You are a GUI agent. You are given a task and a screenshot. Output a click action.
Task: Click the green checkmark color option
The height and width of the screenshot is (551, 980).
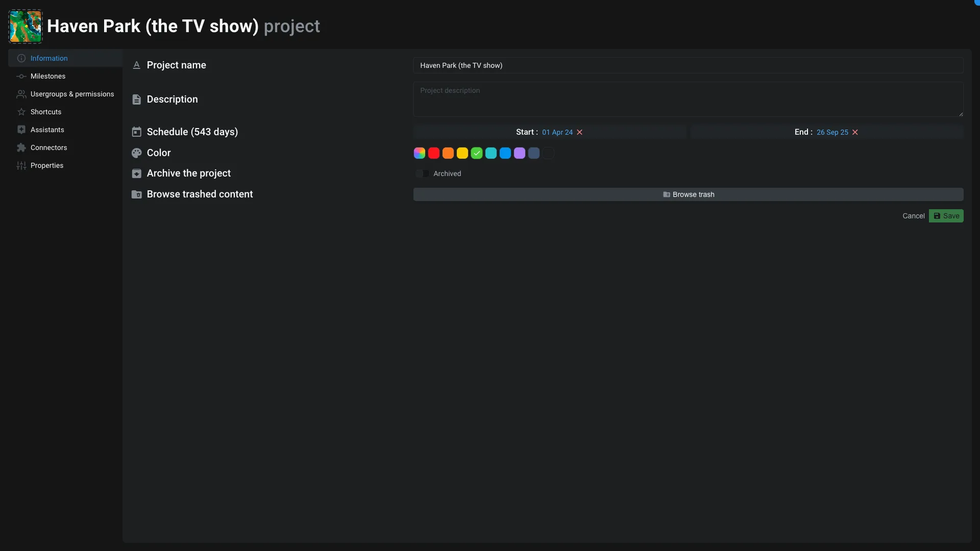pos(477,153)
